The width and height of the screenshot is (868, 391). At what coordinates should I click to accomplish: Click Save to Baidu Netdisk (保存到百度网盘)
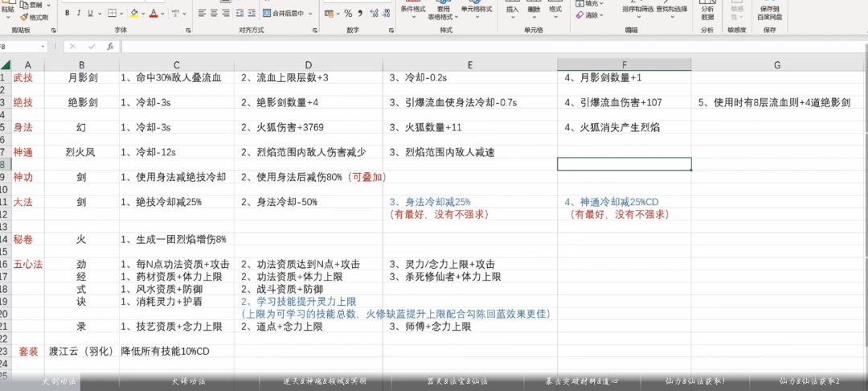coord(769,11)
